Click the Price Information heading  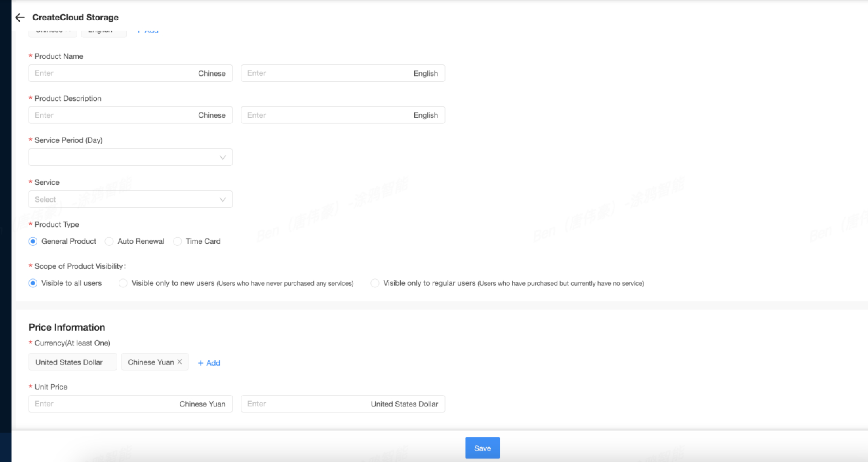tap(67, 327)
